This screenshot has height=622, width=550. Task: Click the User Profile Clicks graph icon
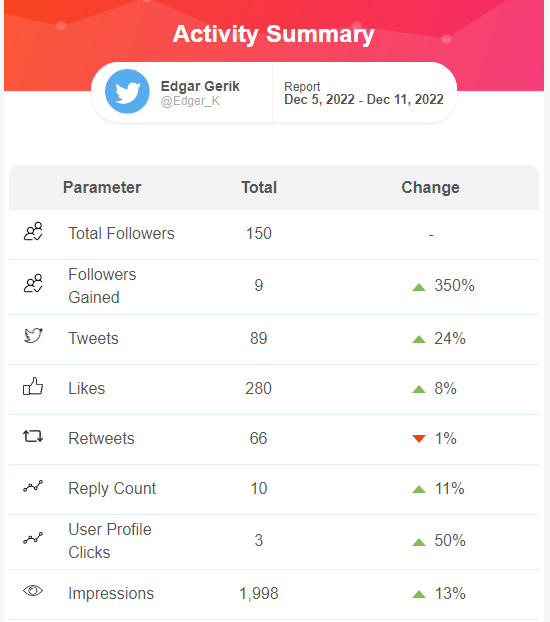[x=33, y=538]
